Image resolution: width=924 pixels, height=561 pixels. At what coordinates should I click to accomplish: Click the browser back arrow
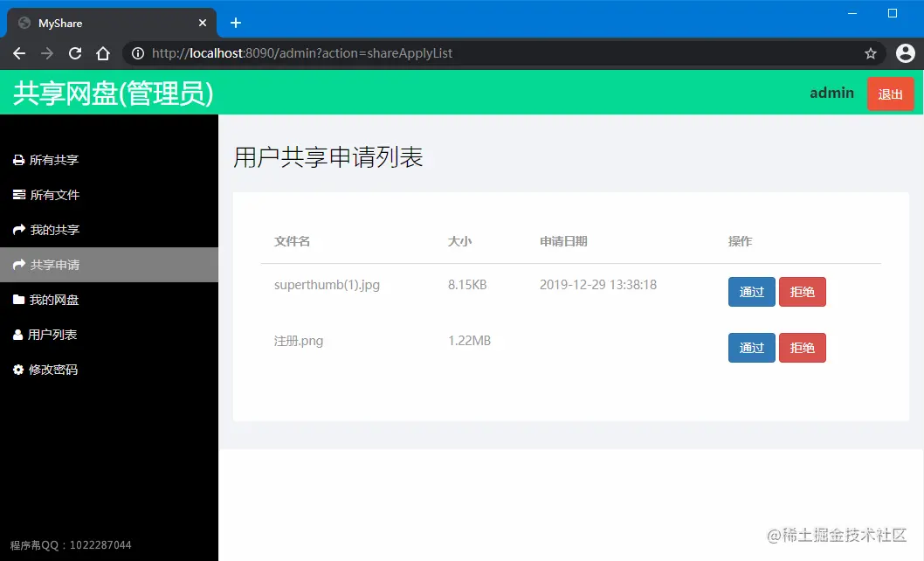pyautogui.click(x=19, y=53)
